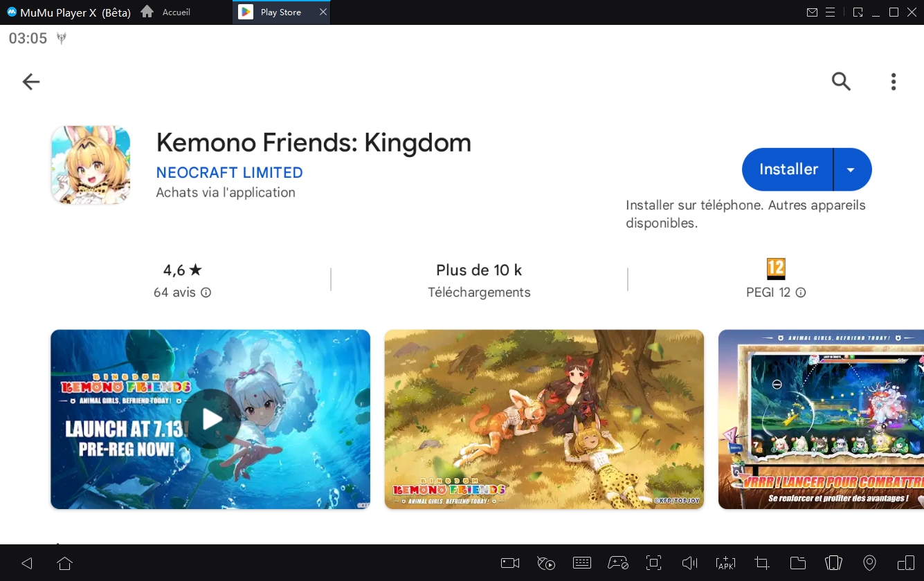Start screen recording from the toolbar

click(510, 563)
